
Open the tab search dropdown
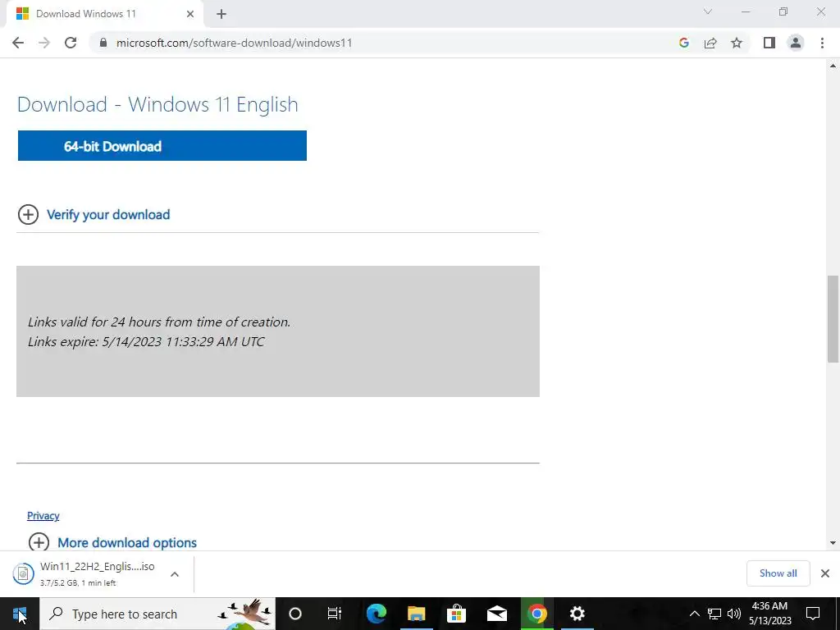(x=708, y=11)
